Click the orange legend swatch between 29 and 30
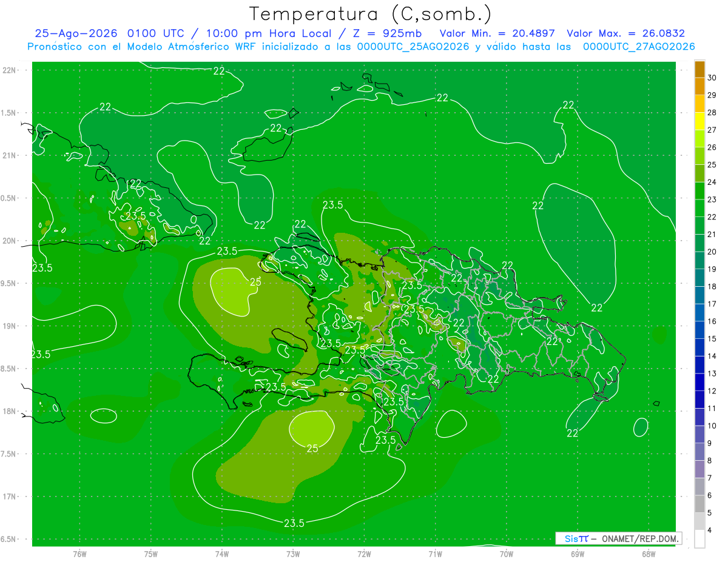The width and height of the screenshot is (728, 562). pos(699,86)
